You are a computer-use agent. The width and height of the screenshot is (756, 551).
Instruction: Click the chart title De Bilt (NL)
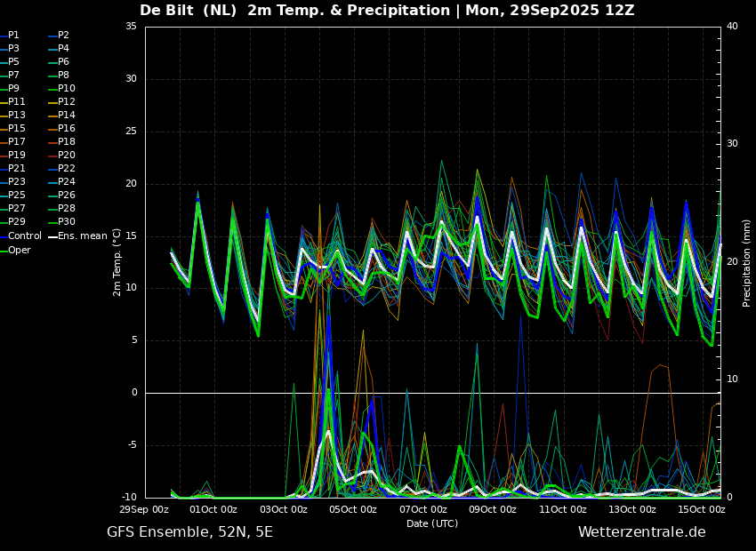point(188,10)
